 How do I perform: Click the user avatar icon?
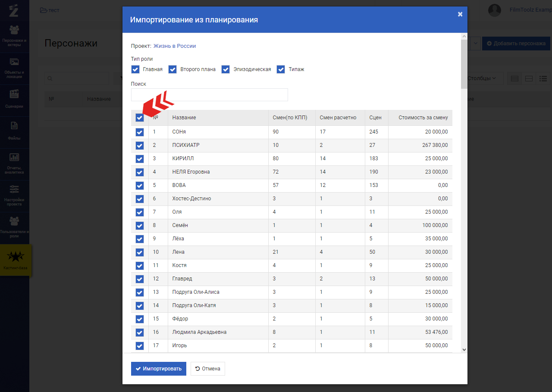(x=495, y=10)
